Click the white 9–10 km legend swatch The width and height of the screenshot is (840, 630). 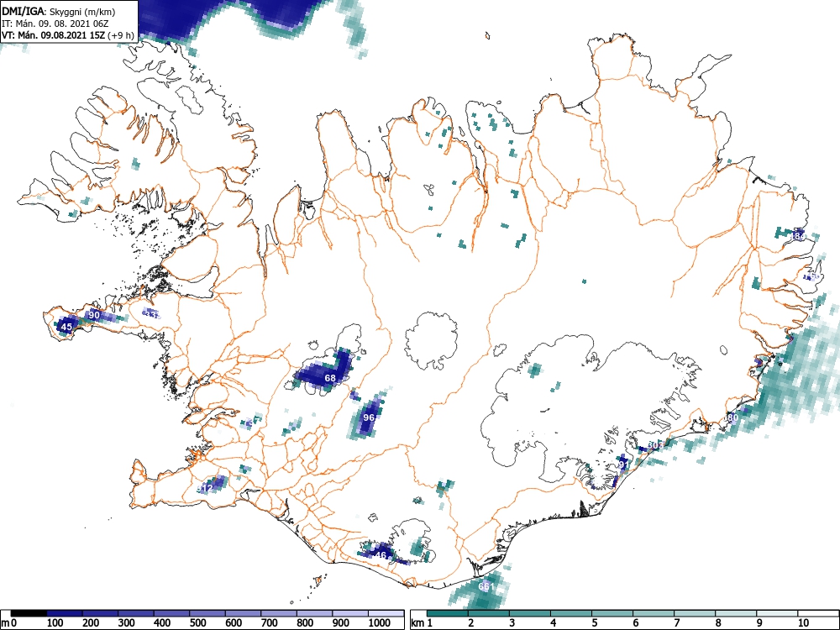point(777,613)
